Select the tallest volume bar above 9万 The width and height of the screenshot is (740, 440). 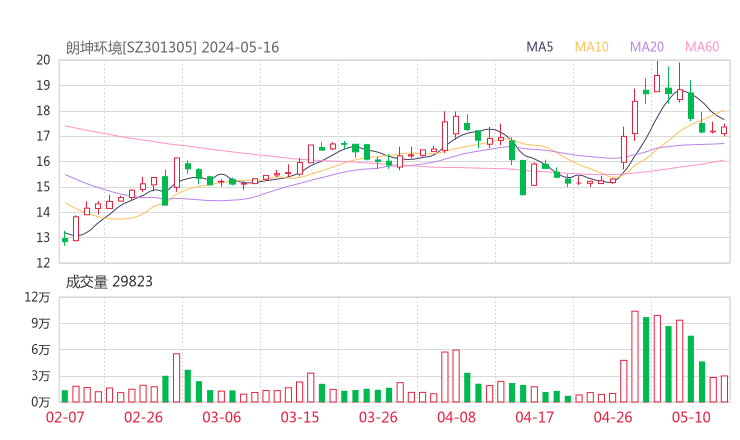635,356
